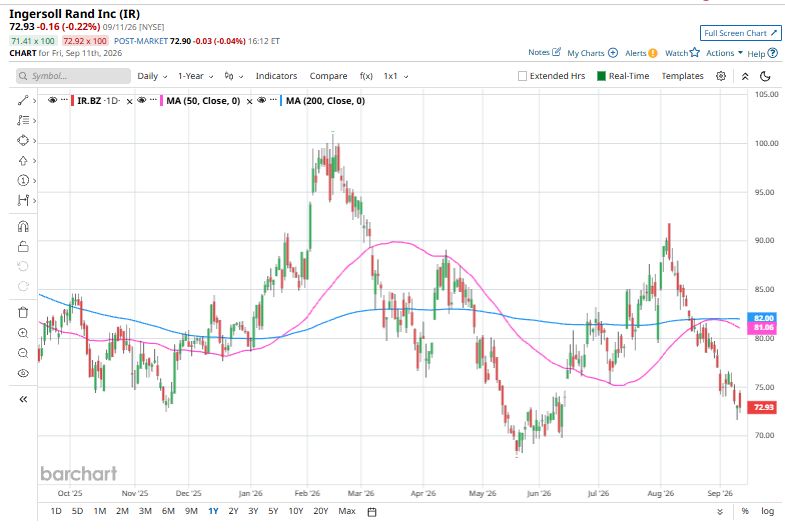Open the Templates link

click(682, 76)
